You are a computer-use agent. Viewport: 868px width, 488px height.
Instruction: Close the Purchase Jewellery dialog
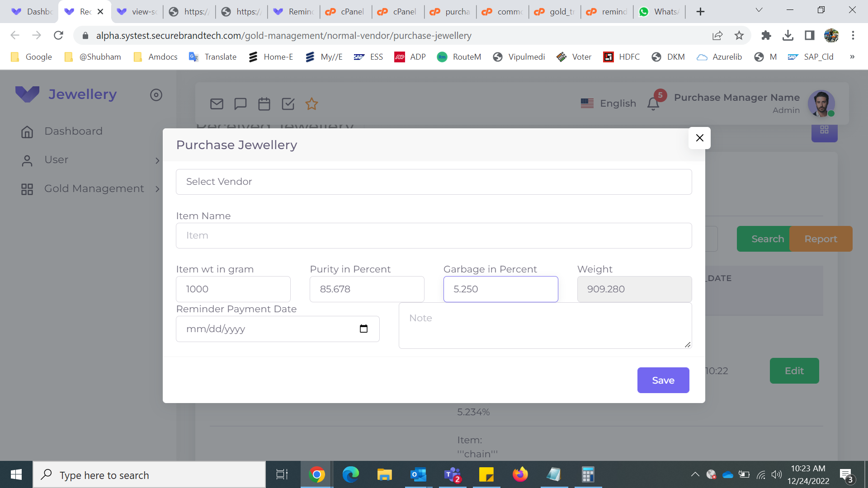(699, 138)
